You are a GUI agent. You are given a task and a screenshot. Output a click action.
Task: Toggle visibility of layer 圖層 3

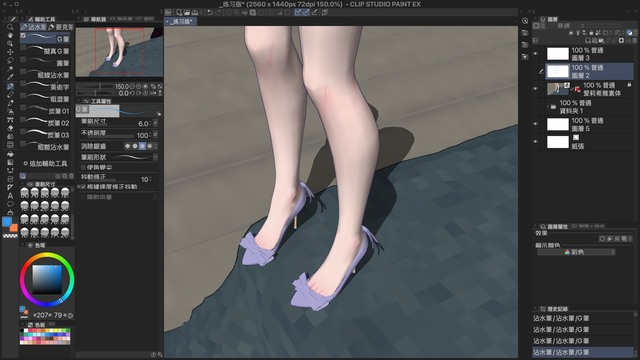pos(536,53)
